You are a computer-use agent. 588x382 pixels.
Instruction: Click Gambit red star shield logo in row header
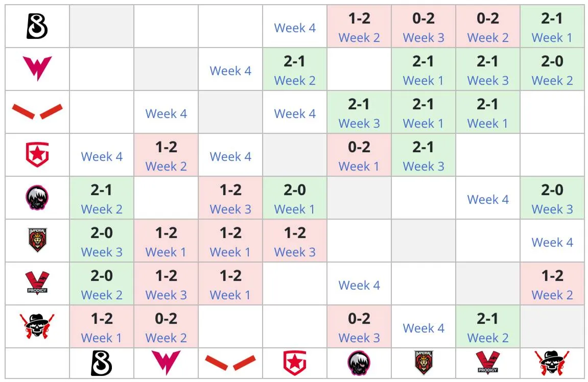[x=37, y=154]
